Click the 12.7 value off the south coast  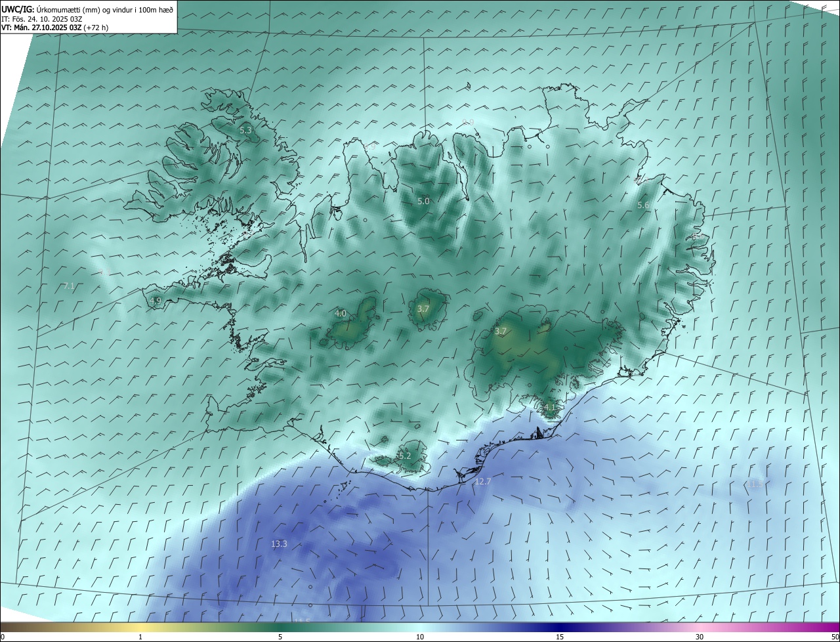pos(482,482)
